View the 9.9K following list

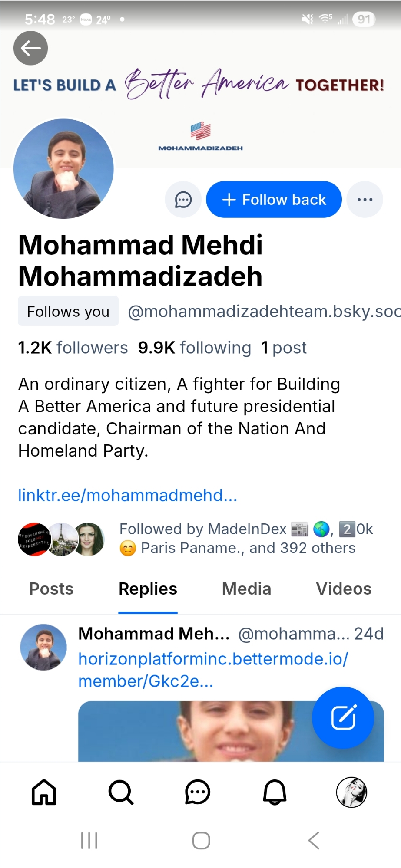[194, 348]
